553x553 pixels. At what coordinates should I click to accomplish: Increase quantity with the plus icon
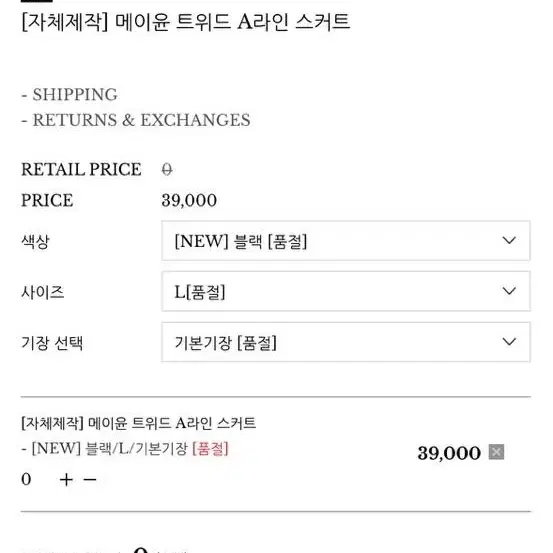pos(66,480)
